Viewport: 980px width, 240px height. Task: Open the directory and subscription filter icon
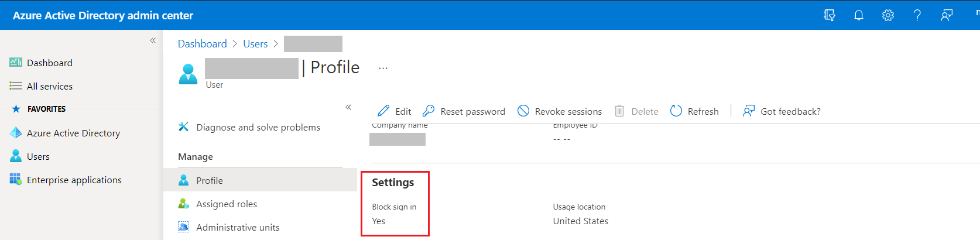point(830,15)
